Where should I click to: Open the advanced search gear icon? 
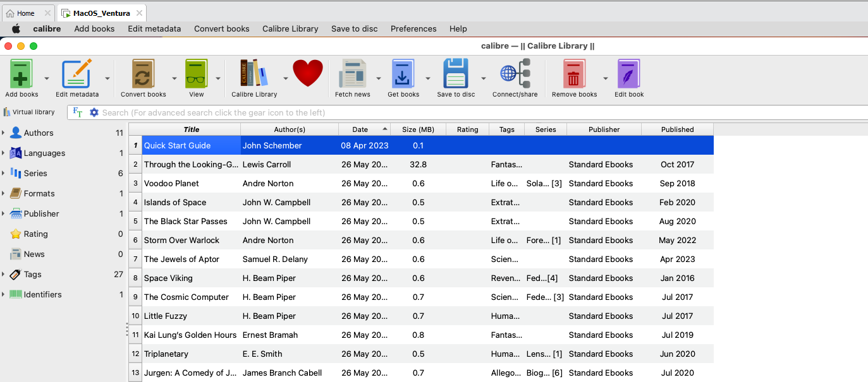[94, 112]
